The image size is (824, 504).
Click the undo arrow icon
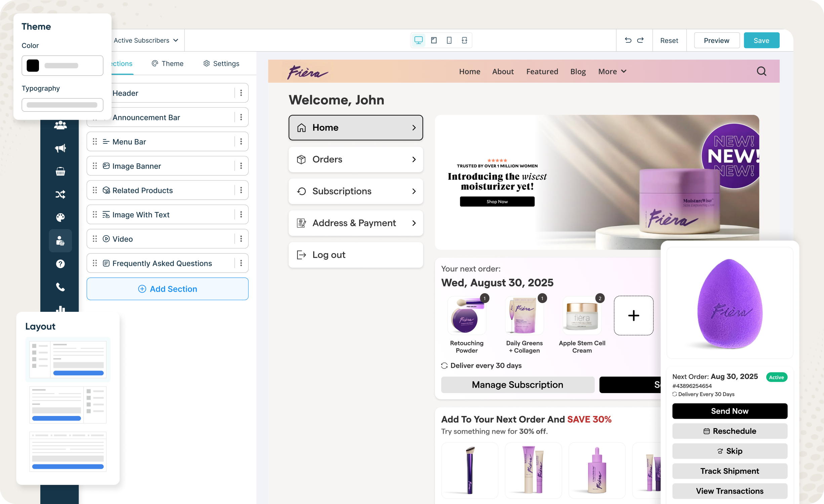click(628, 40)
